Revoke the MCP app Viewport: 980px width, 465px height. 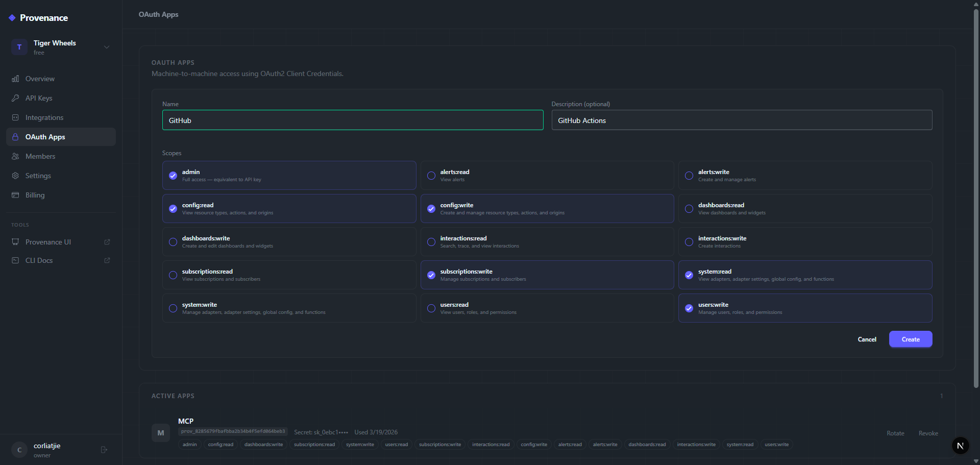click(x=928, y=433)
